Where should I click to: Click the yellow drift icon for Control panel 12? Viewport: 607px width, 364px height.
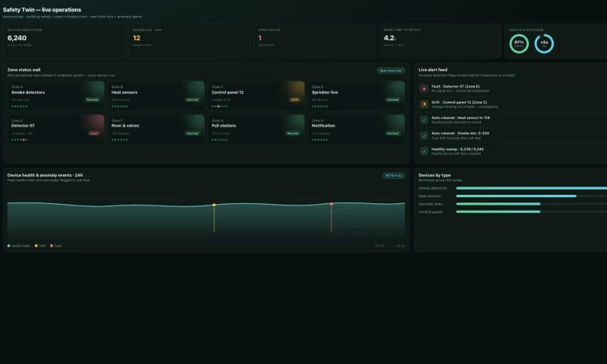pos(424,104)
